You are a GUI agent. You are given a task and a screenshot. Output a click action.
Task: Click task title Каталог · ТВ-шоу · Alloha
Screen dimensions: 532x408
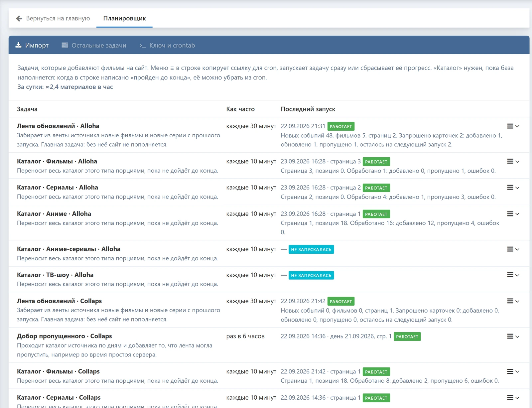tap(55, 275)
